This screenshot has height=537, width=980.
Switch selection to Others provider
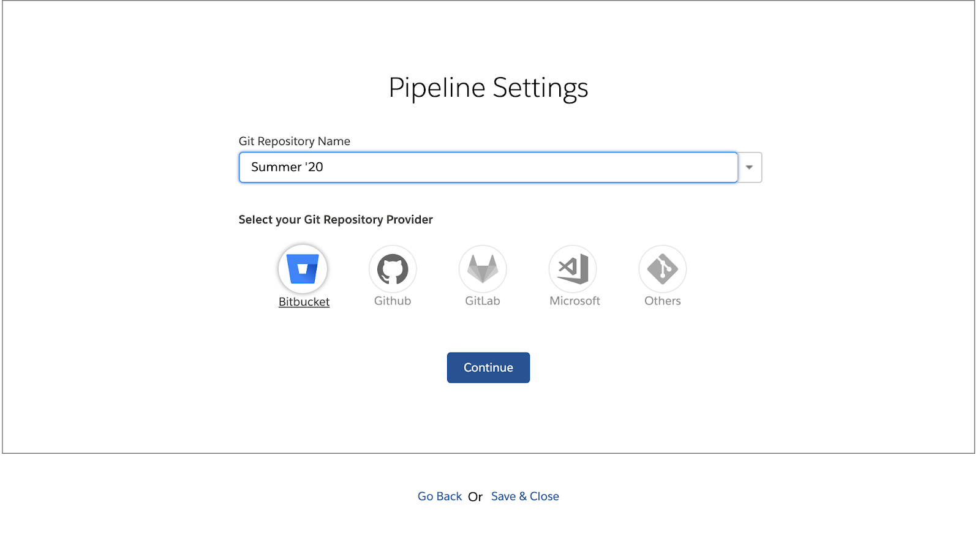coord(661,269)
